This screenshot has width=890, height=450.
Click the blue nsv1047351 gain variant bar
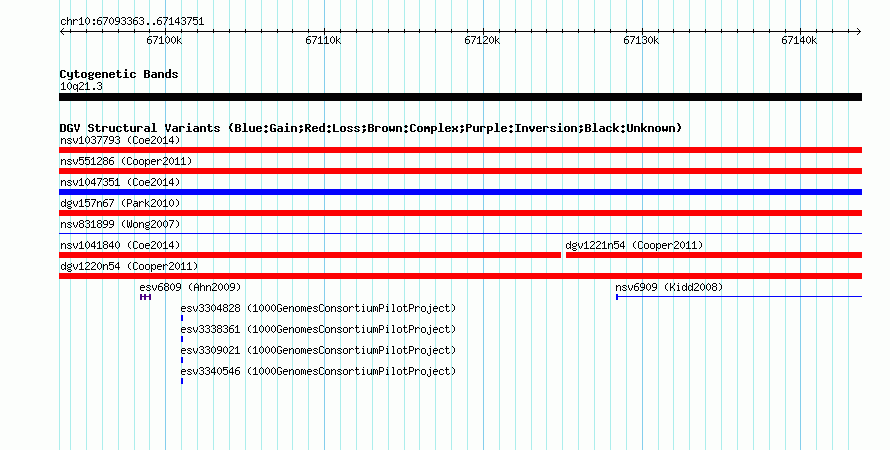coord(460,192)
